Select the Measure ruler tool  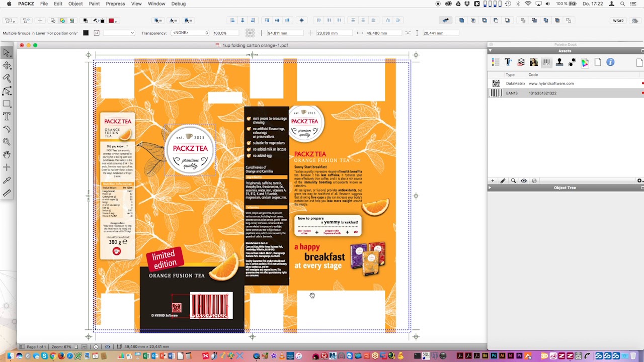pos(7,193)
